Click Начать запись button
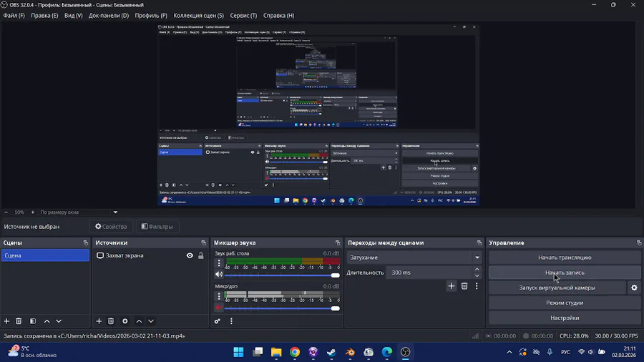Screen dimensions: 644x362 565,273
